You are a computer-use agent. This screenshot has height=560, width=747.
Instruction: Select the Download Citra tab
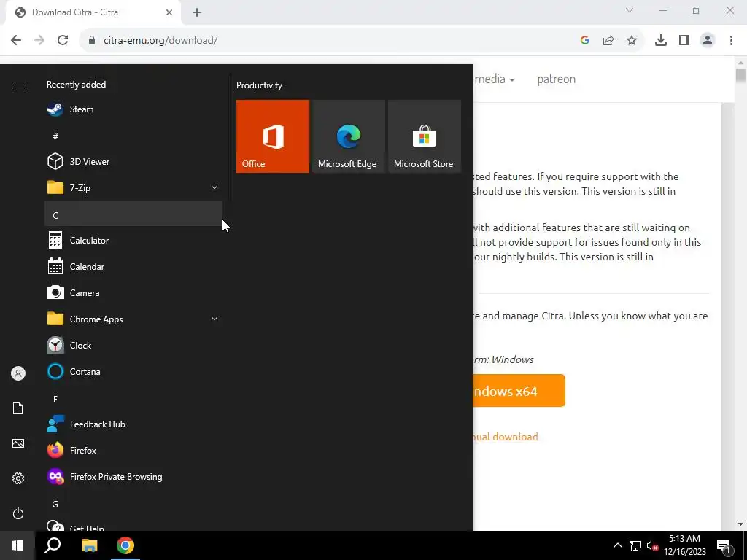(93, 13)
